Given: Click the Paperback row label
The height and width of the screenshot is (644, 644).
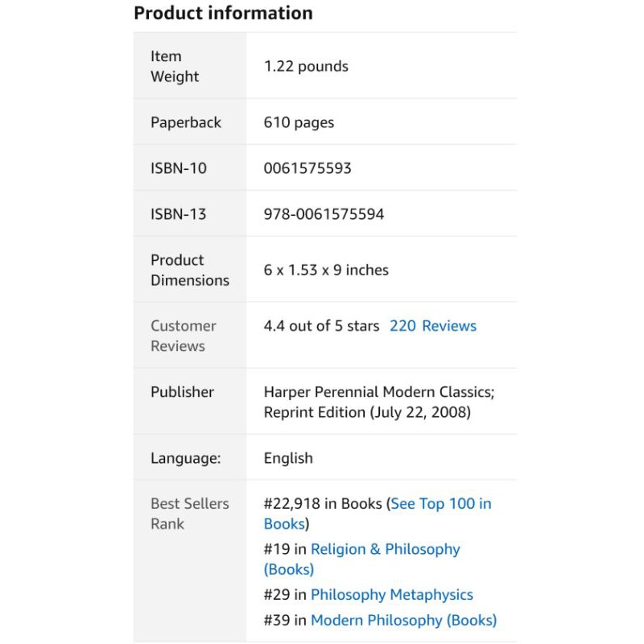Looking at the screenshot, I should coord(186,123).
